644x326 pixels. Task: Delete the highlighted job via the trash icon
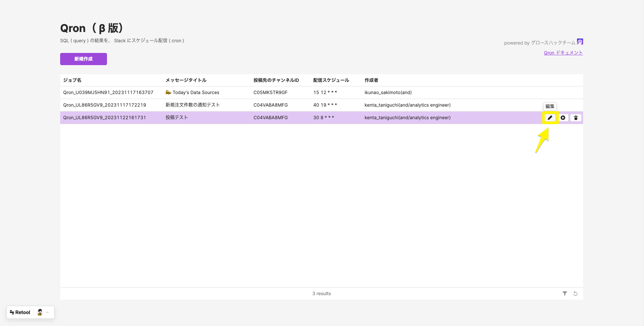click(576, 118)
